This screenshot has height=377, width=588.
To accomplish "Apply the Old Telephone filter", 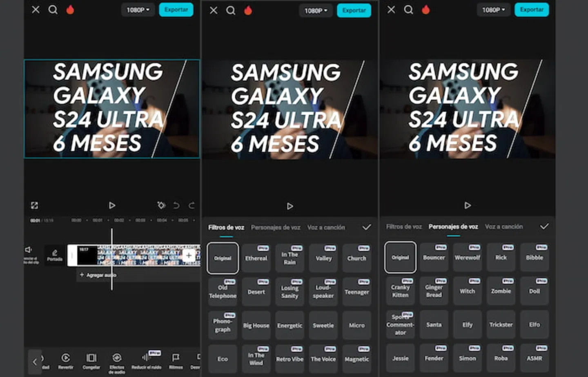I will [223, 292].
